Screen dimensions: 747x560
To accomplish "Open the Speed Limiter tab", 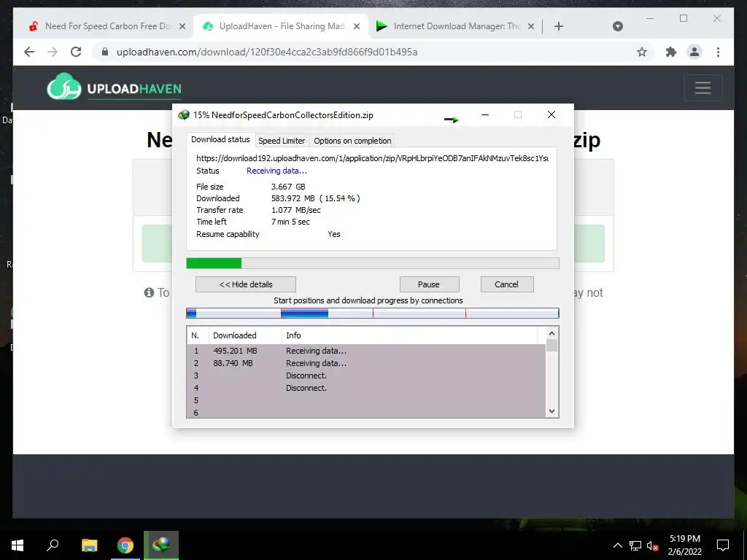I will click(x=282, y=141).
